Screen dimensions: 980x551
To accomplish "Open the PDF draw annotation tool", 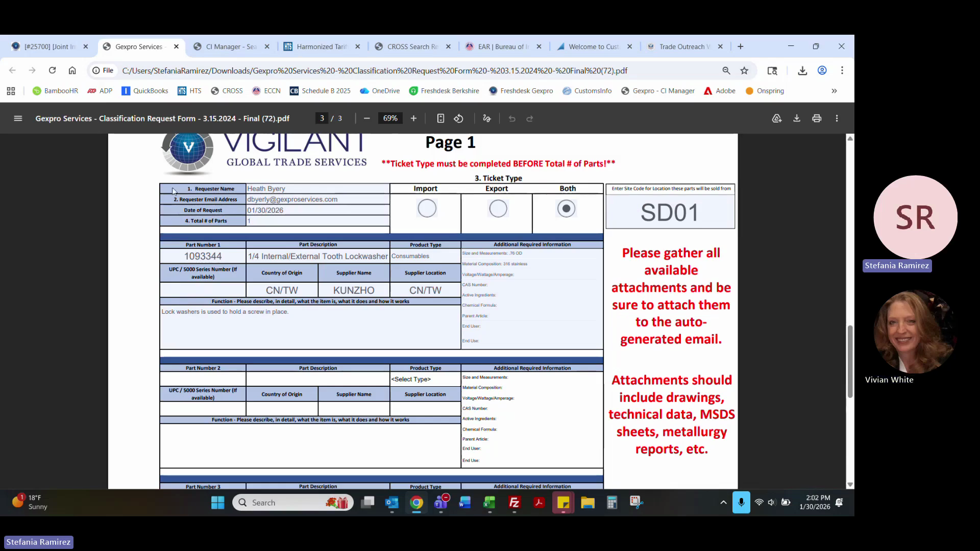I will pos(486,118).
